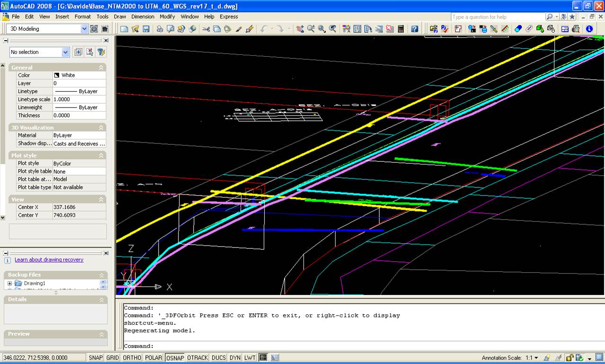
Task: Enable GRID mode in the status bar
Action: tap(112, 358)
